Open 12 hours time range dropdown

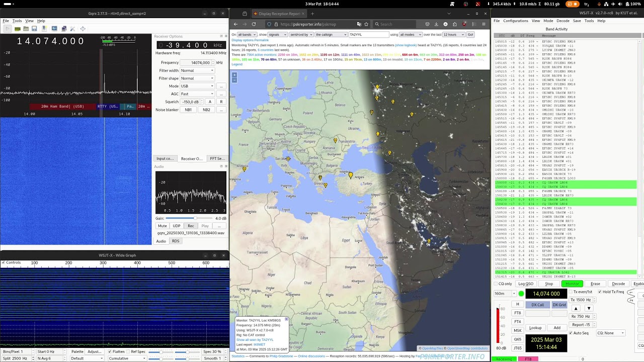[x=454, y=34]
